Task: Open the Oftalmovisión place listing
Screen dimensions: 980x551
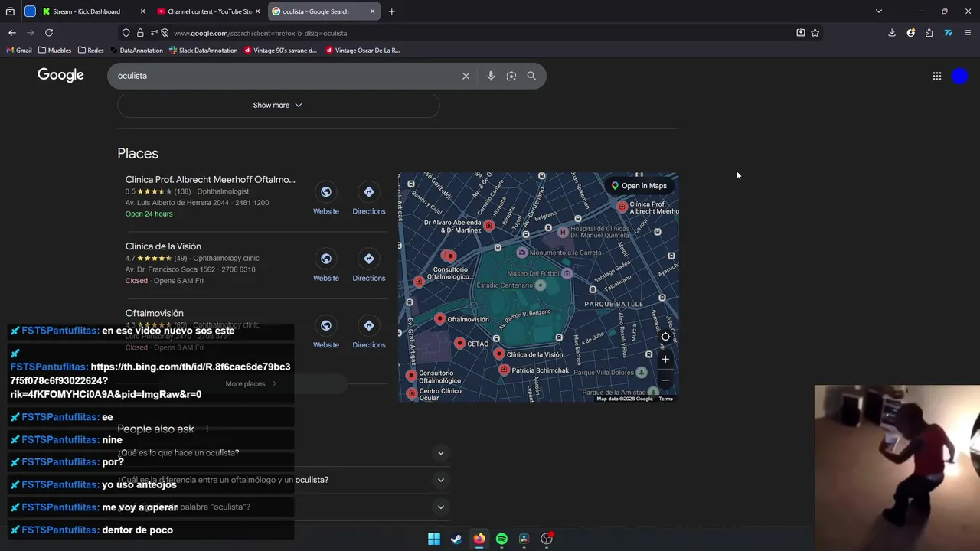Action: click(x=155, y=313)
